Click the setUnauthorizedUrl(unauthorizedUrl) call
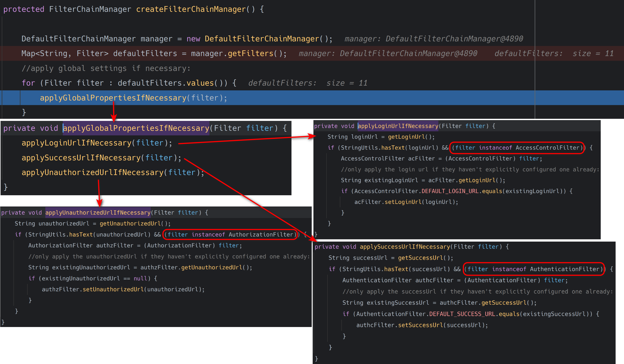The height and width of the screenshot is (364, 624). click(142, 289)
